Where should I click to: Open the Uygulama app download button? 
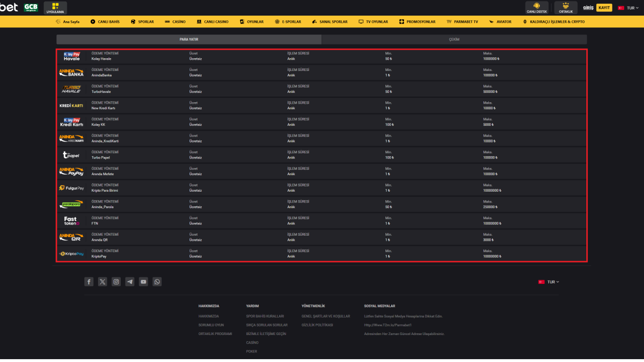(x=55, y=8)
